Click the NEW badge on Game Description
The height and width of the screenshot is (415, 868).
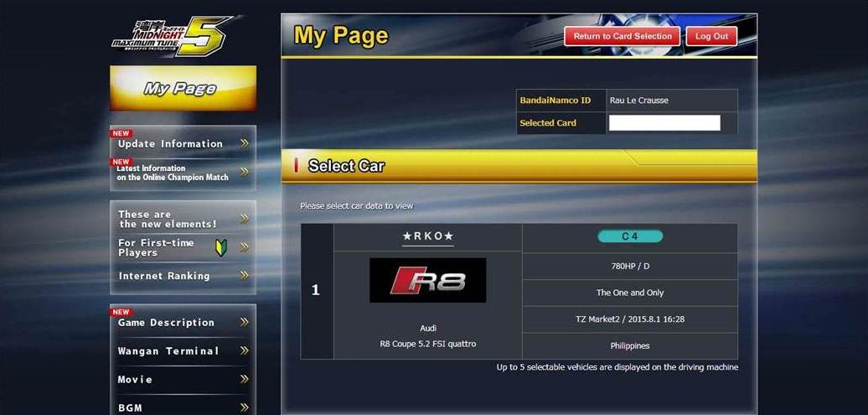pos(121,312)
